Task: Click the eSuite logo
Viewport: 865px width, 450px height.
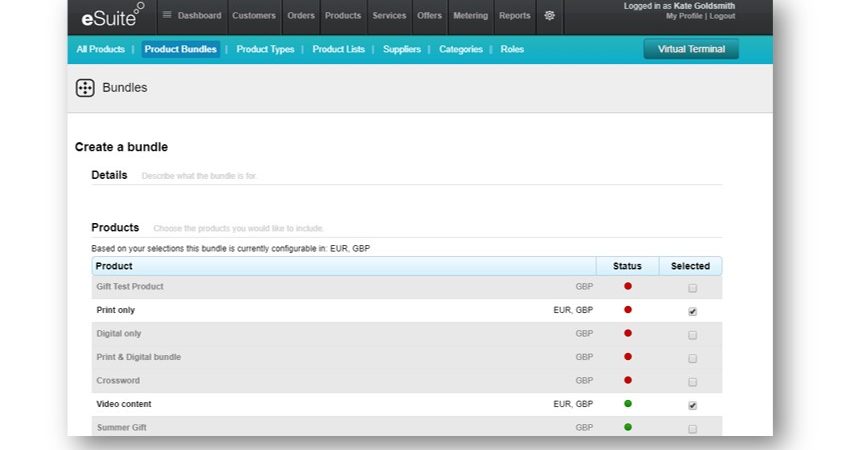Action: pos(113,15)
